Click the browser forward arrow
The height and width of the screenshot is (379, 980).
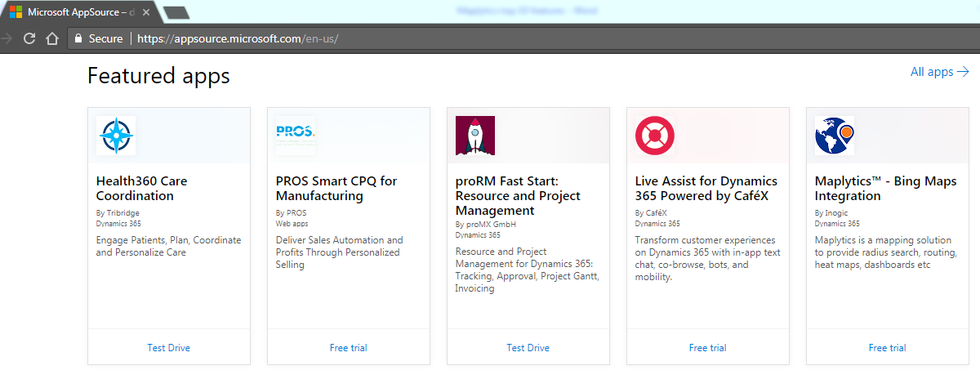click(5, 38)
